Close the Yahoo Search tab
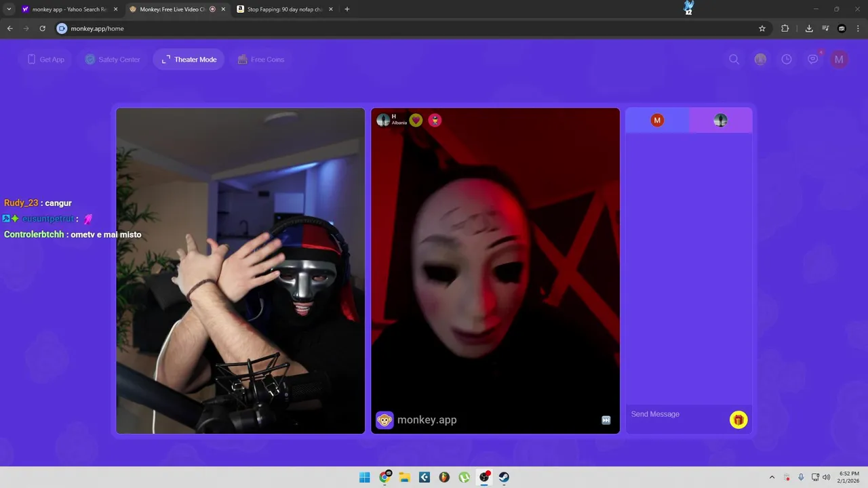 click(115, 9)
